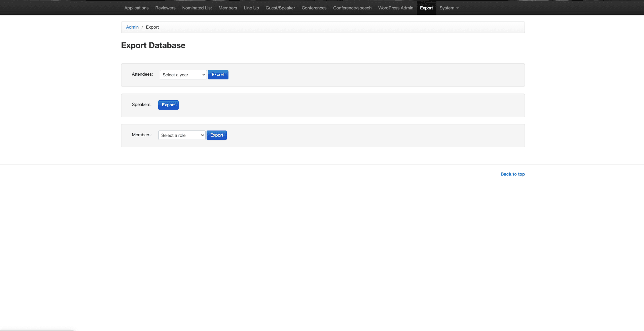Open Members in the top navigation
Image resolution: width=644 pixels, height=331 pixels.
pos(228,8)
